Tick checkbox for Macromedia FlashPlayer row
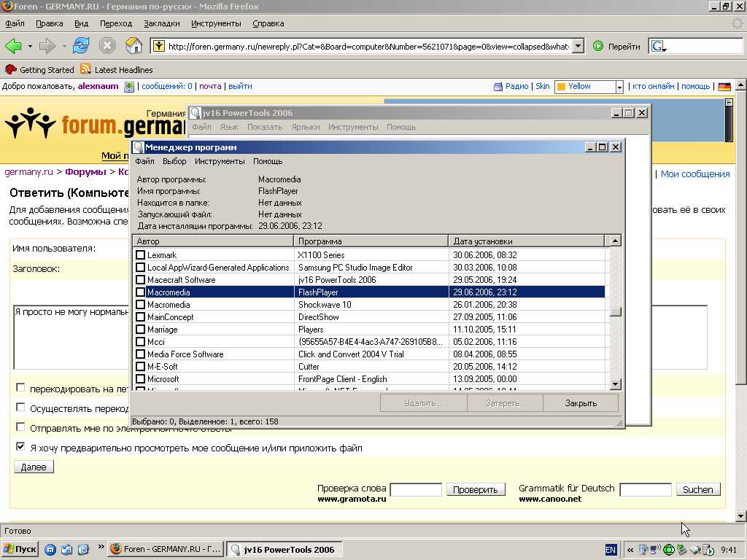The width and height of the screenshot is (747, 560). point(141,292)
